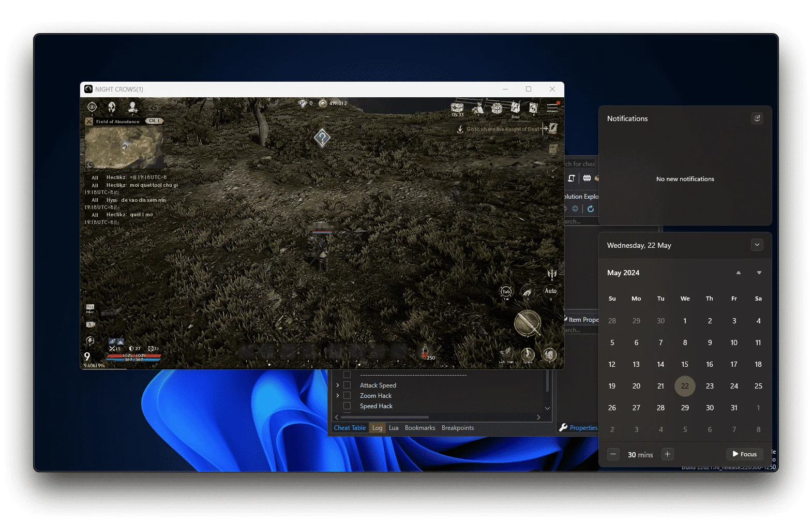812x522 pixels.
Task: Activate the Space dodge skill icon
Action: coord(528,354)
